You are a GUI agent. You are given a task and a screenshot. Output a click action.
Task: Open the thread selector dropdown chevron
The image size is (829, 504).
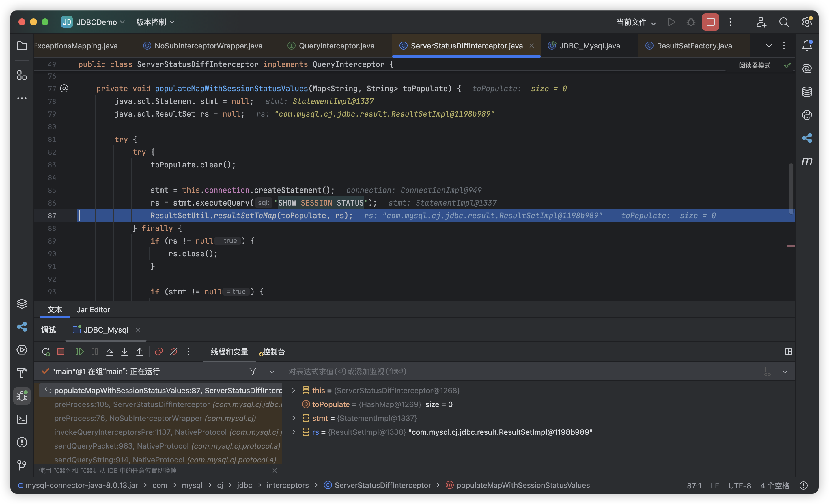point(272,372)
